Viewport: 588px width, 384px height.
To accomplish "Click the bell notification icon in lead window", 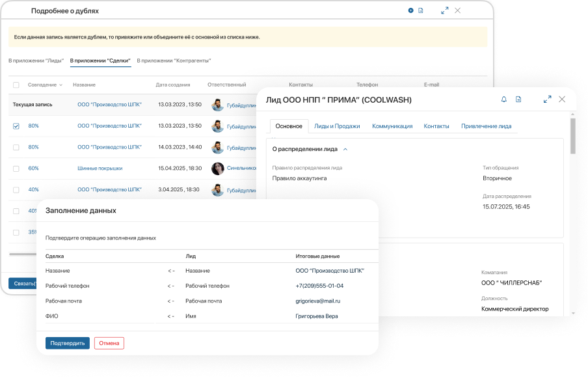I will coord(503,100).
